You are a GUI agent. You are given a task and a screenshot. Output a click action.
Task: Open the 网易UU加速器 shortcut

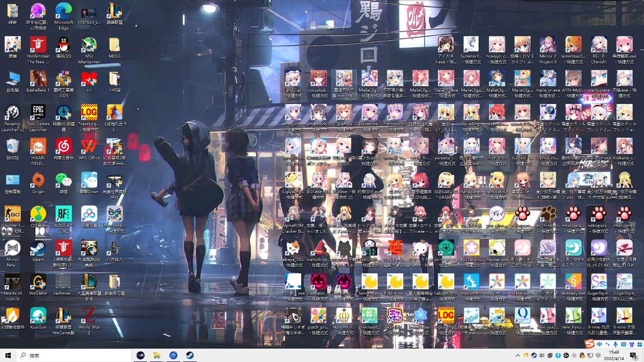tap(63, 118)
